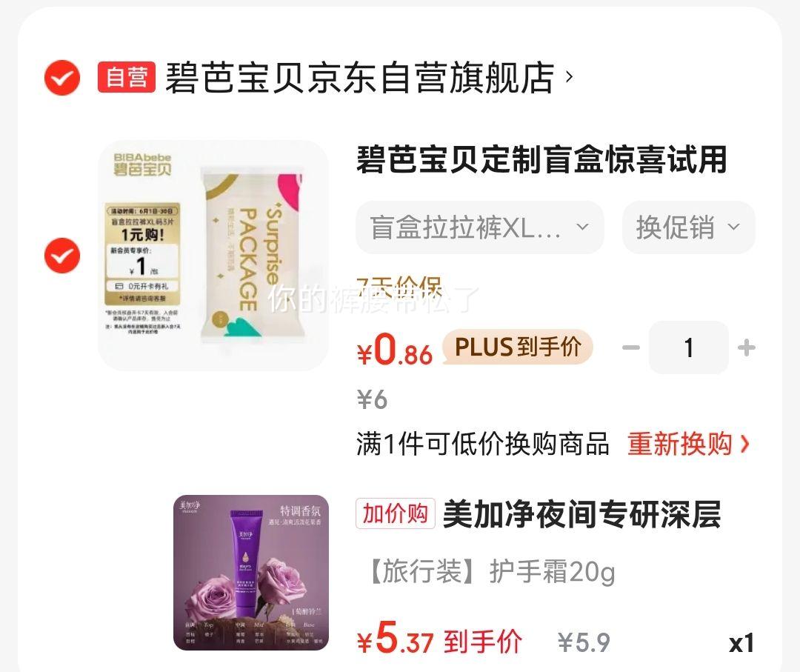
Task: Tap the ¥0.86 discounted price
Action: pos(395,350)
